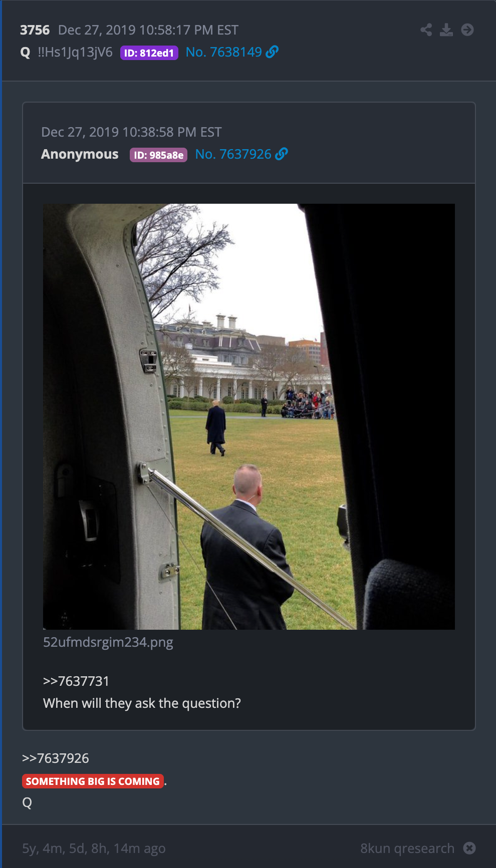Open the attached White House lawn image

249,416
